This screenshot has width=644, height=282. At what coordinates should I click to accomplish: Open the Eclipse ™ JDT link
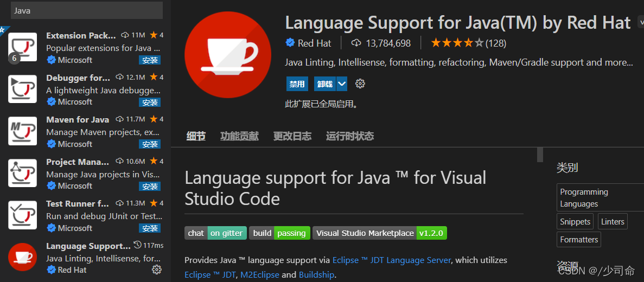[211, 274]
